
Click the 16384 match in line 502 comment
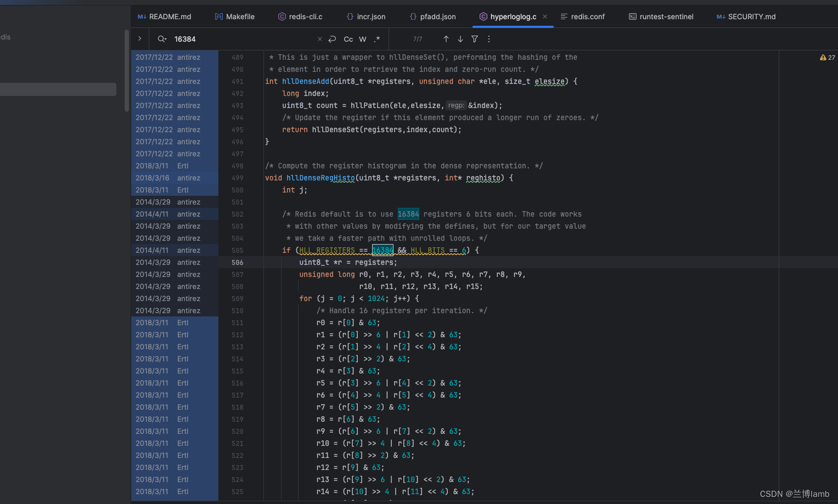(x=408, y=214)
